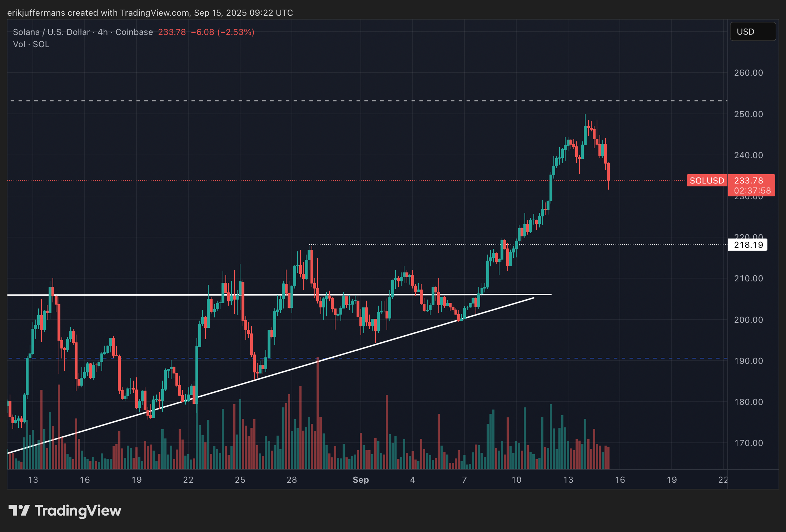Click the SOLUSD red price tag
The height and width of the screenshot is (532, 786).
pos(706,181)
